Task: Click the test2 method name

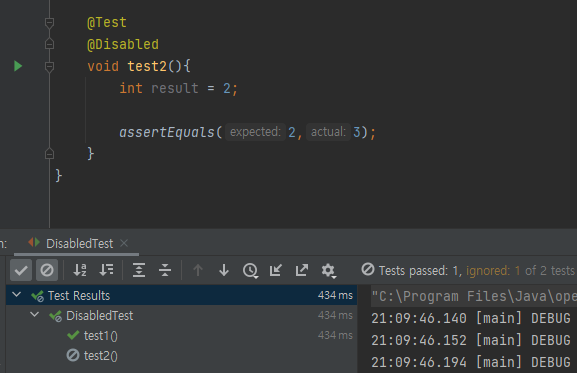Action: coord(147,67)
